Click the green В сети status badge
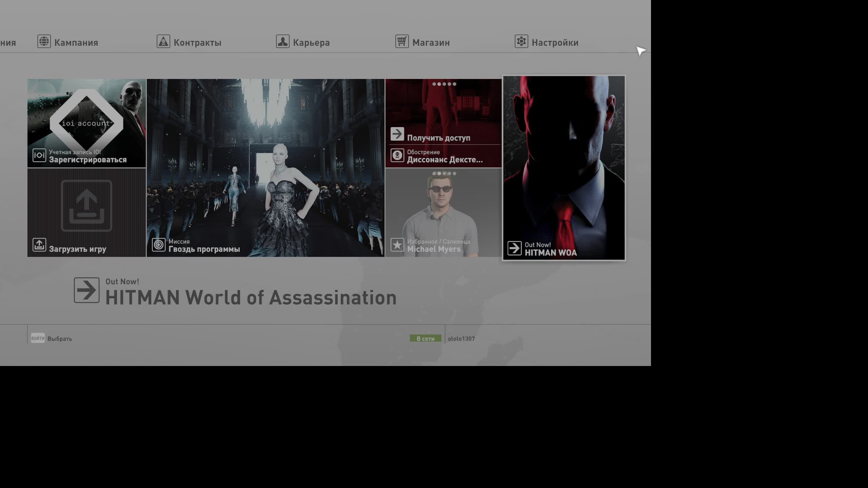 pyautogui.click(x=425, y=339)
